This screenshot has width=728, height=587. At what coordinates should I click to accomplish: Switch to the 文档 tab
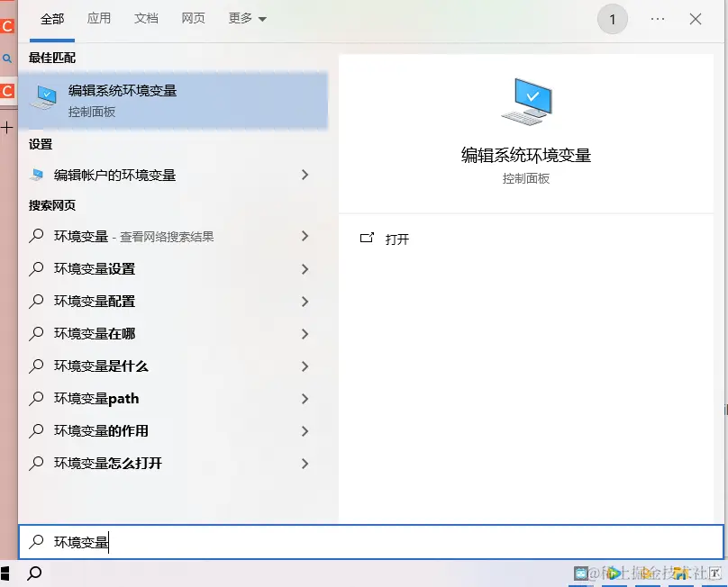pos(146,18)
